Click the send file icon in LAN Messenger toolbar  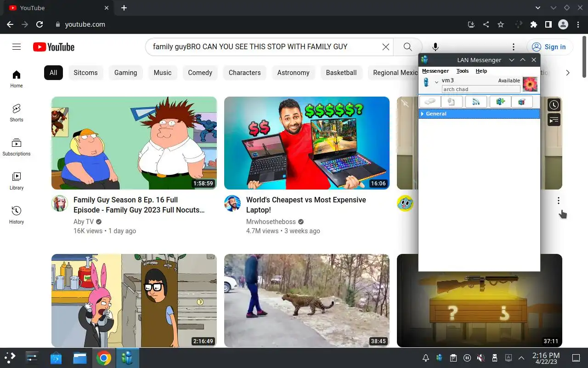[452, 102]
